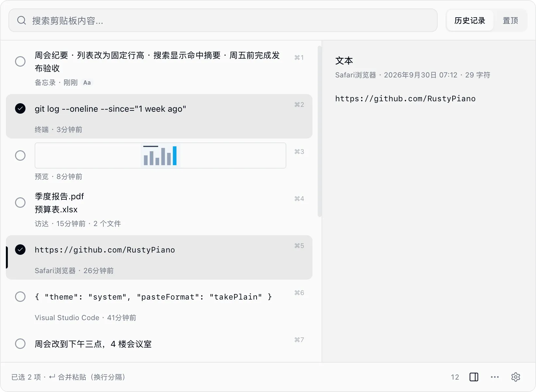Image resolution: width=536 pixels, height=392 pixels.
Task: Click the ⌘7 shortcut label
Action: click(x=299, y=340)
